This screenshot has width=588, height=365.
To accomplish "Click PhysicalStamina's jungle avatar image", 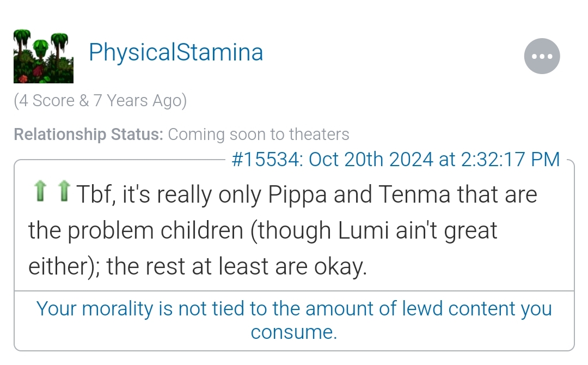I will (44, 56).
